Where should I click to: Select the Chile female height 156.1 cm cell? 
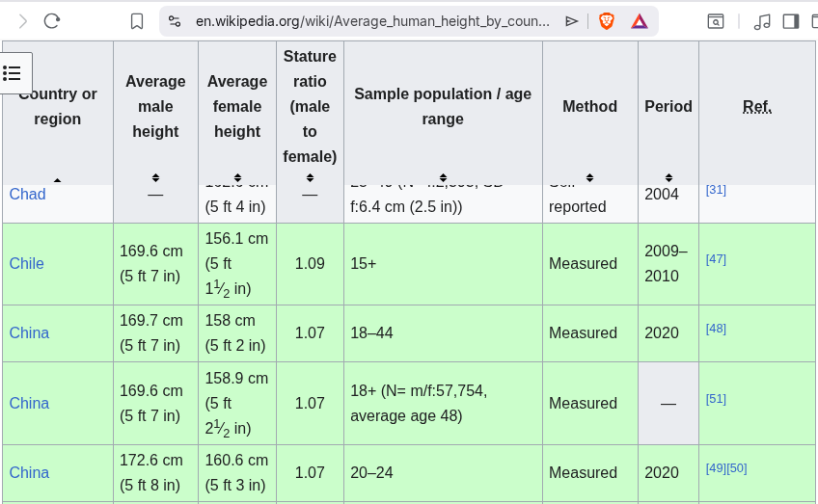[x=237, y=264]
